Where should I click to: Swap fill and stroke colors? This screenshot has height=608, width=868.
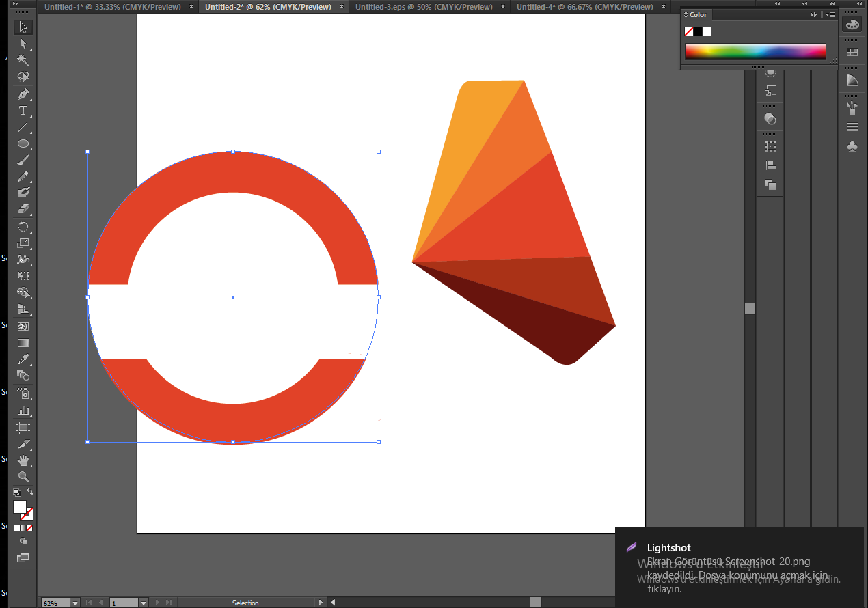click(30, 492)
